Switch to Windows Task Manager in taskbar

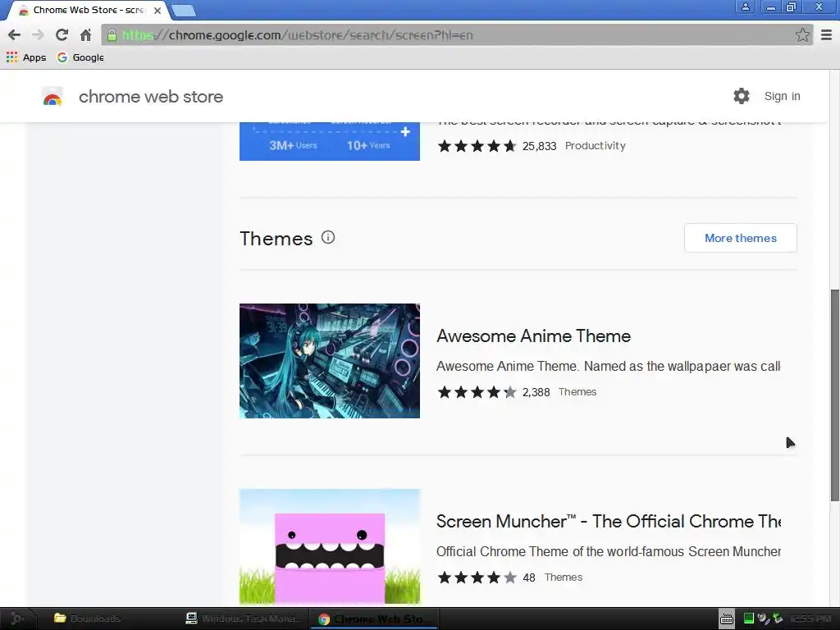tap(243, 619)
